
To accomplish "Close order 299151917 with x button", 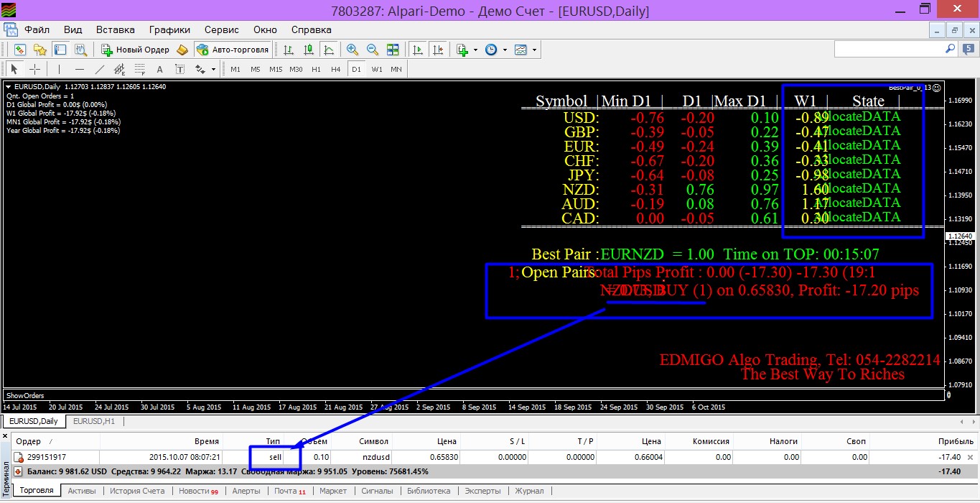I will click(x=971, y=457).
